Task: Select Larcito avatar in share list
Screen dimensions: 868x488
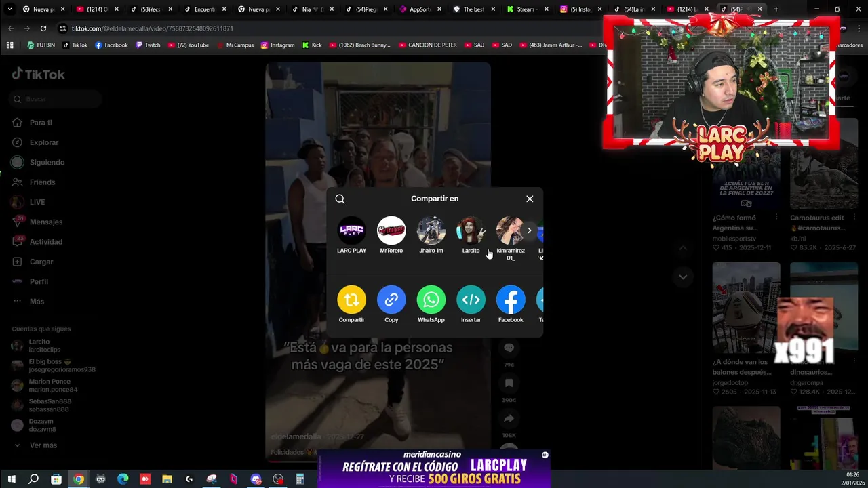Action: click(471, 230)
